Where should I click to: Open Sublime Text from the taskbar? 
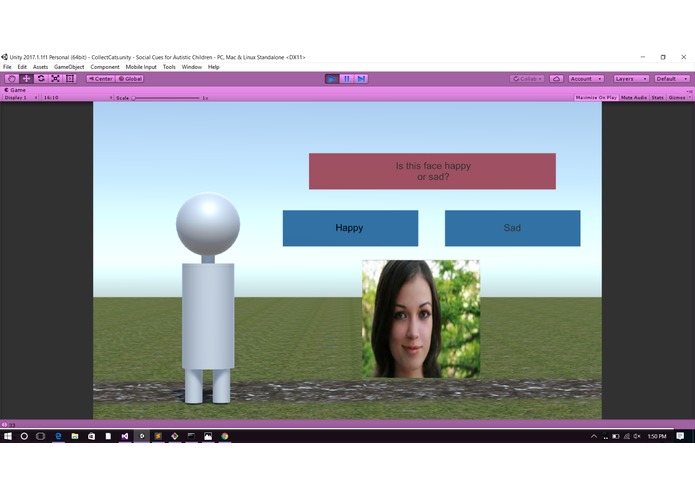pos(158,436)
